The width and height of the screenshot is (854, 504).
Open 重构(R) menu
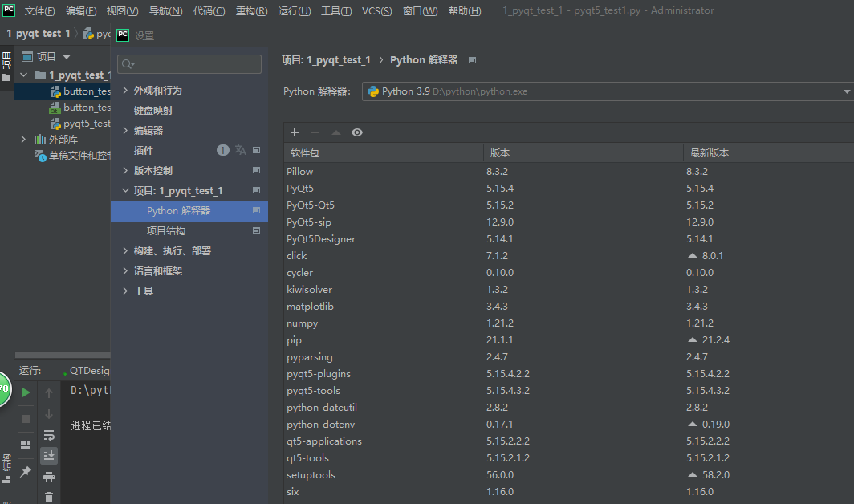252,11
